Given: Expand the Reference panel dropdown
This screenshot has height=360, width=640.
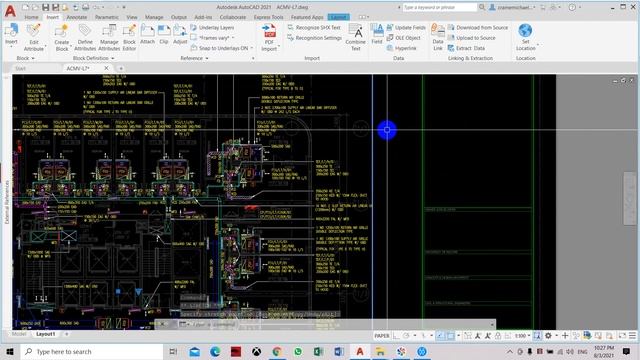Looking at the screenshot, I should (x=194, y=58).
